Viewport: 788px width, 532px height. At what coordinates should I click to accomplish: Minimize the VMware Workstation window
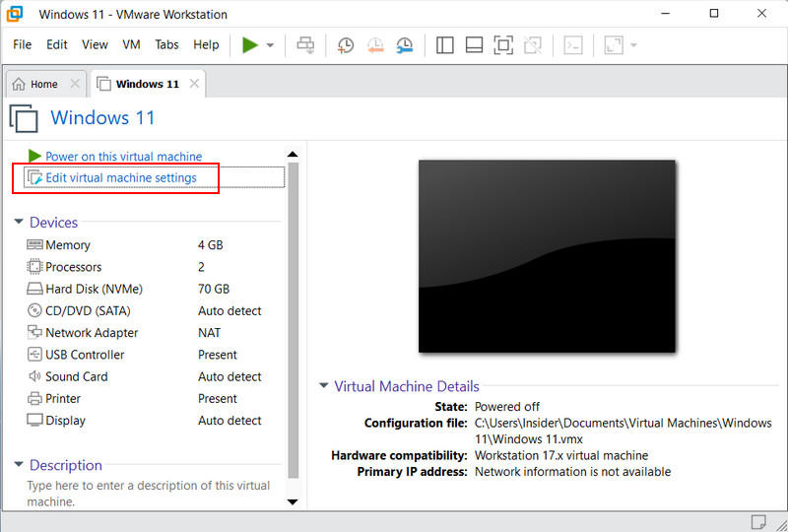[x=666, y=14]
